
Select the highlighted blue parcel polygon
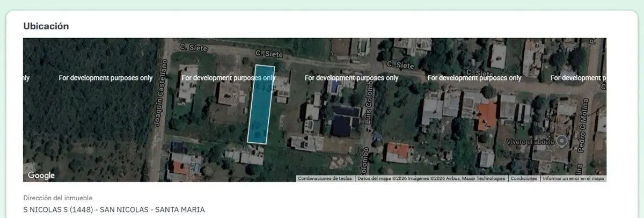(x=261, y=105)
